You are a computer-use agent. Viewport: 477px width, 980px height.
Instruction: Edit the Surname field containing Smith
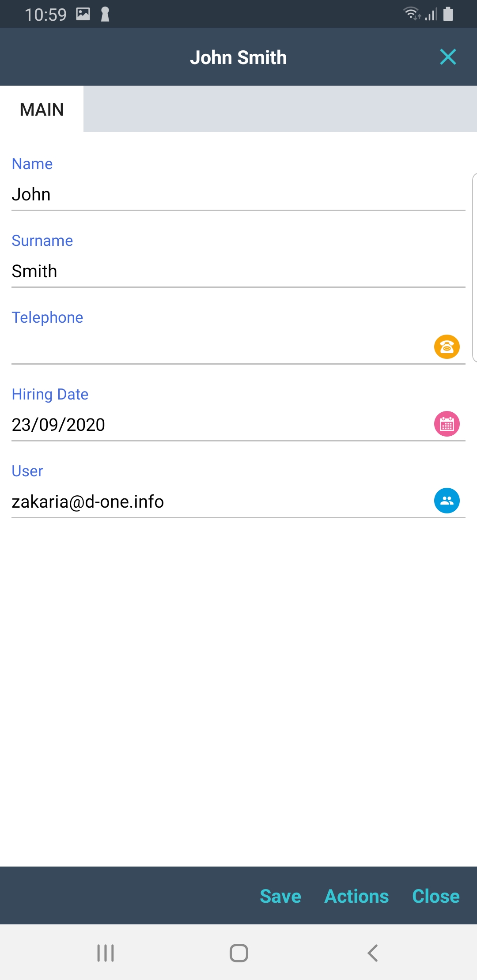[221, 271]
